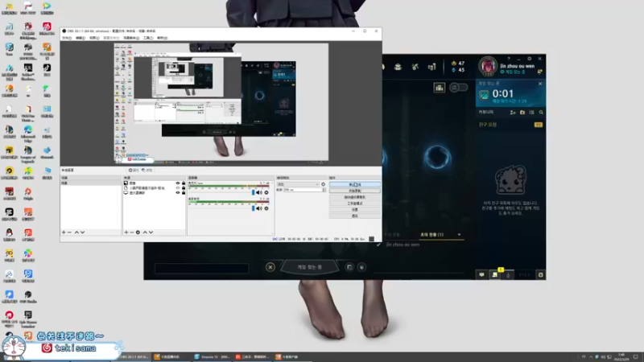644x362 pixels.
Task: Open second mixer channel gear settings
Action: click(x=266, y=208)
